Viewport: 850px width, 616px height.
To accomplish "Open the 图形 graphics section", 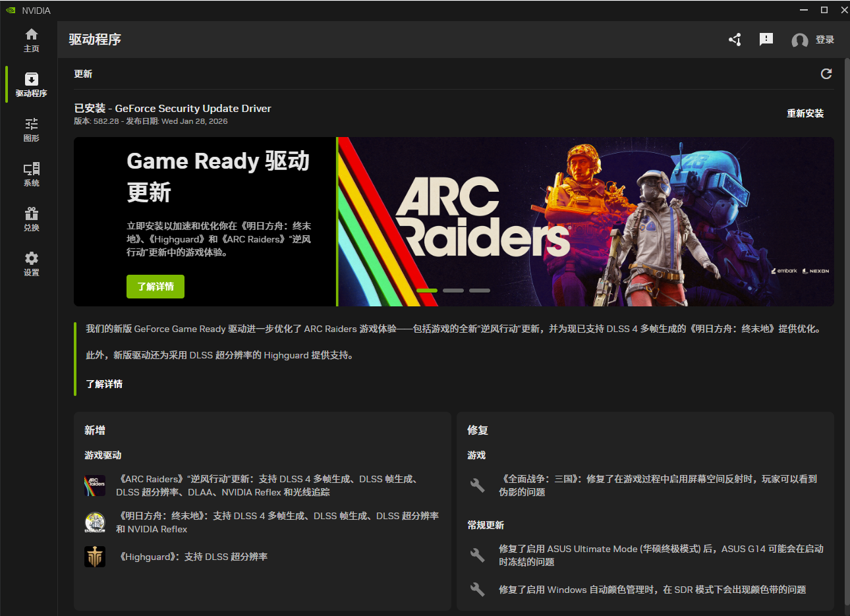I will [31, 130].
